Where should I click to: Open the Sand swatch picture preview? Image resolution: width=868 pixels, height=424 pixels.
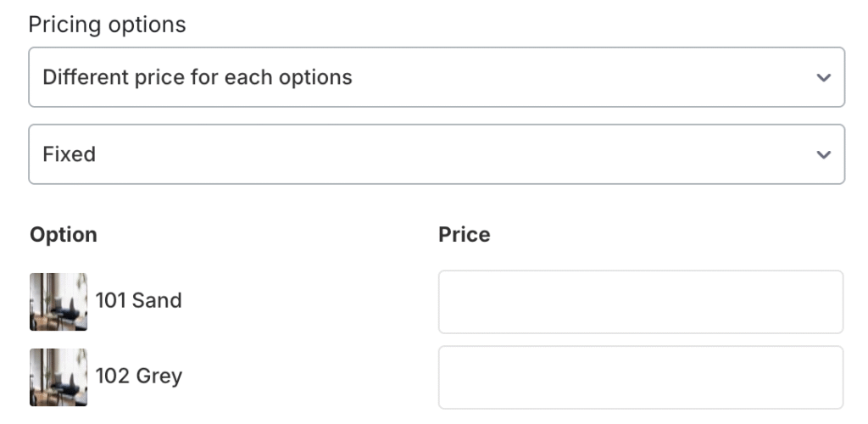(58, 302)
